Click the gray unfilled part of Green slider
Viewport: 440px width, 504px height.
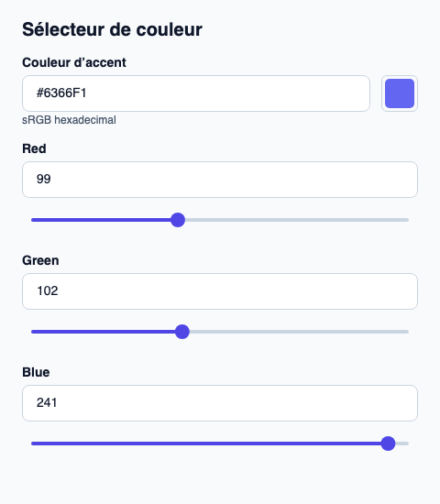coord(299,332)
